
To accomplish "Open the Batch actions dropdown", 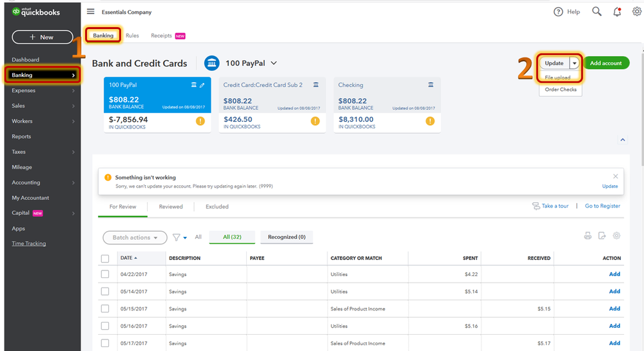I will 135,237.
